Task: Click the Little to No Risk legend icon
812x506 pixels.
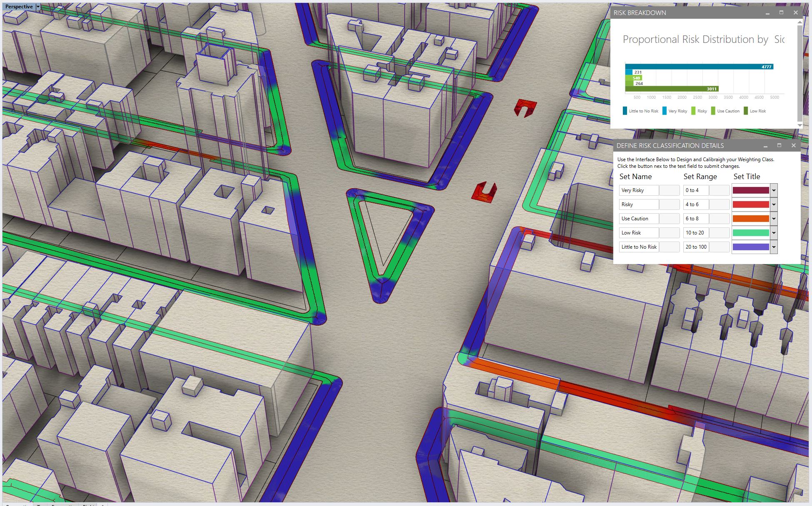Action: 625,111
